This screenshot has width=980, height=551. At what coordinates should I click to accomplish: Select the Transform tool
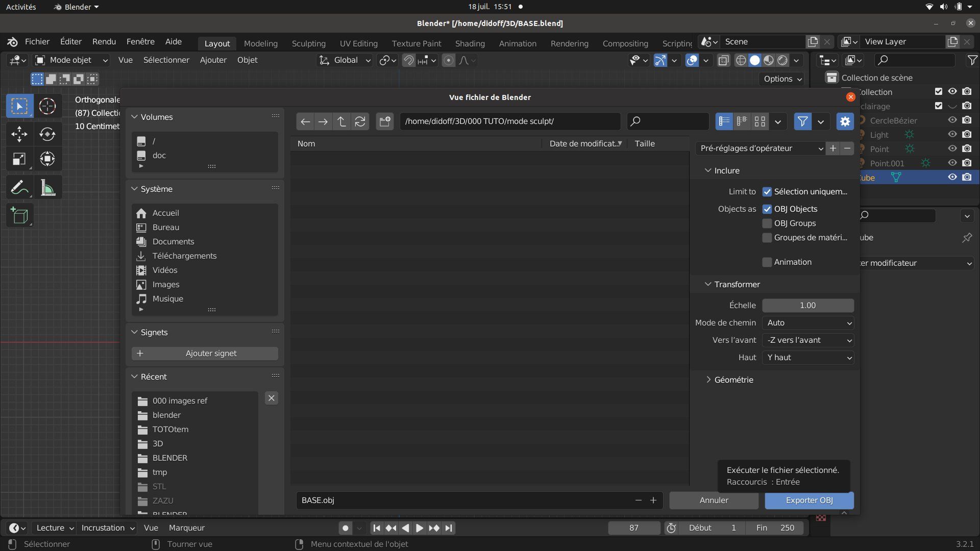(47, 159)
